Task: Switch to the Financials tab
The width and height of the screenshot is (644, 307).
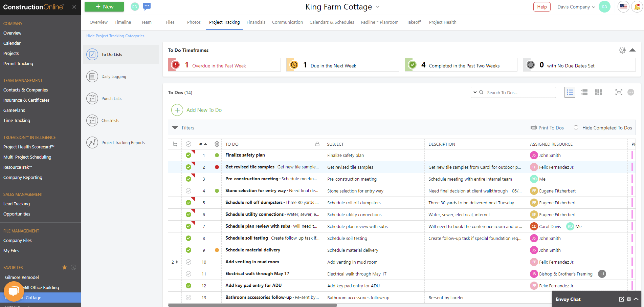Action: (256, 22)
